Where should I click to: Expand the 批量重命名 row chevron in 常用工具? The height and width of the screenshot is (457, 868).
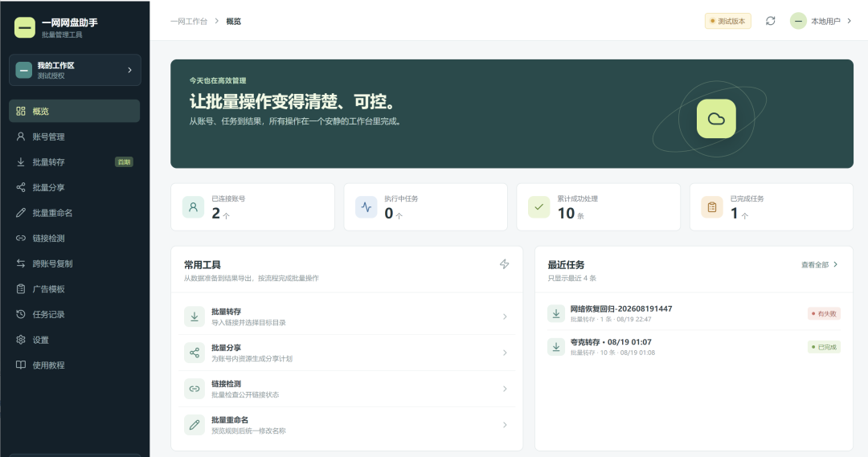[x=505, y=425]
